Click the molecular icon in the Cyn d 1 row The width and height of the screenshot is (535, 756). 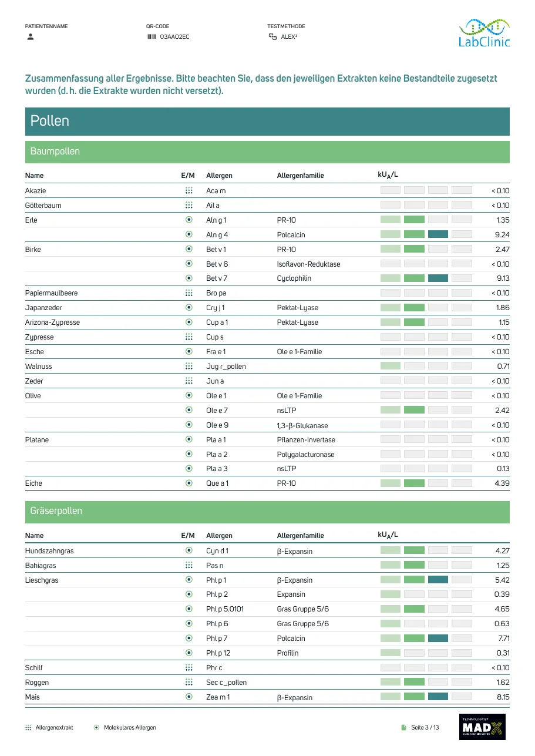tap(189, 550)
